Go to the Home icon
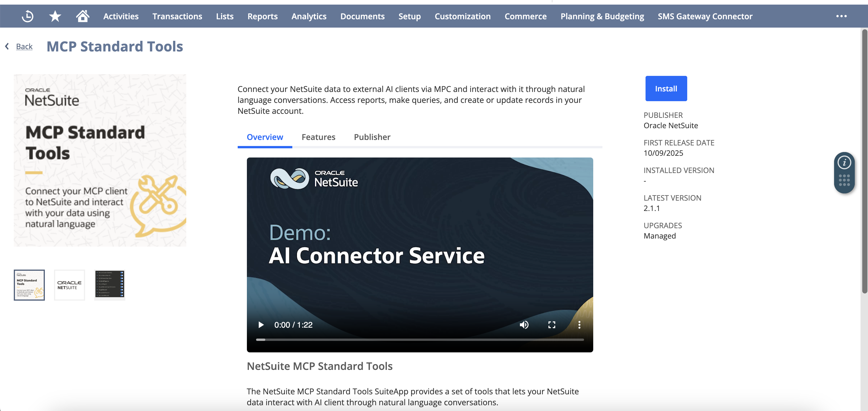Image resolution: width=868 pixels, height=411 pixels. 82,16
